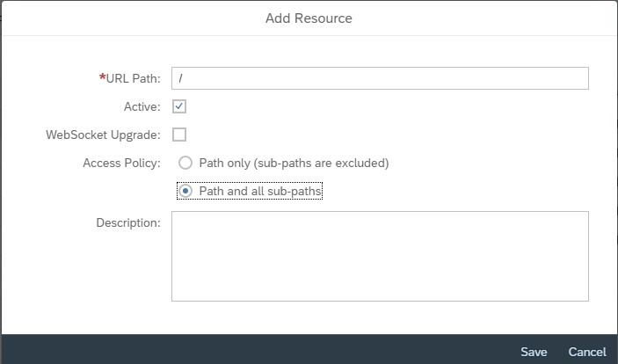
Task: Select Path only radio button
Action: point(185,163)
